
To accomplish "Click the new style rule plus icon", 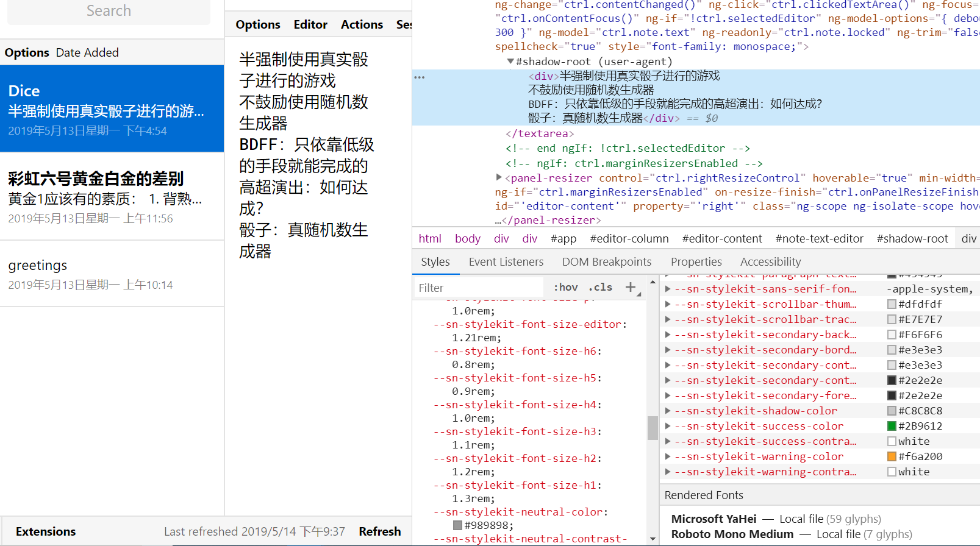I will [x=631, y=287].
